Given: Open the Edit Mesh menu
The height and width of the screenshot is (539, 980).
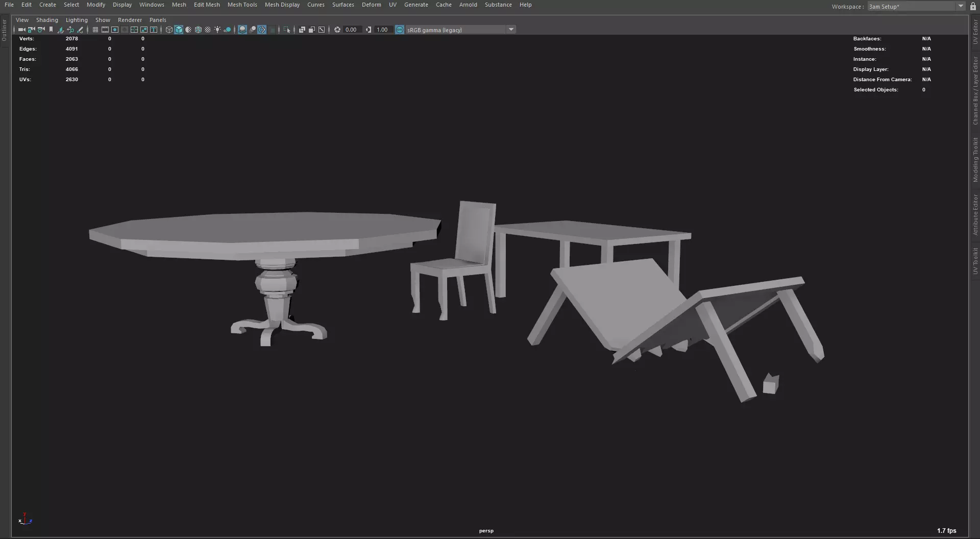Looking at the screenshot, I should [207, 5].
